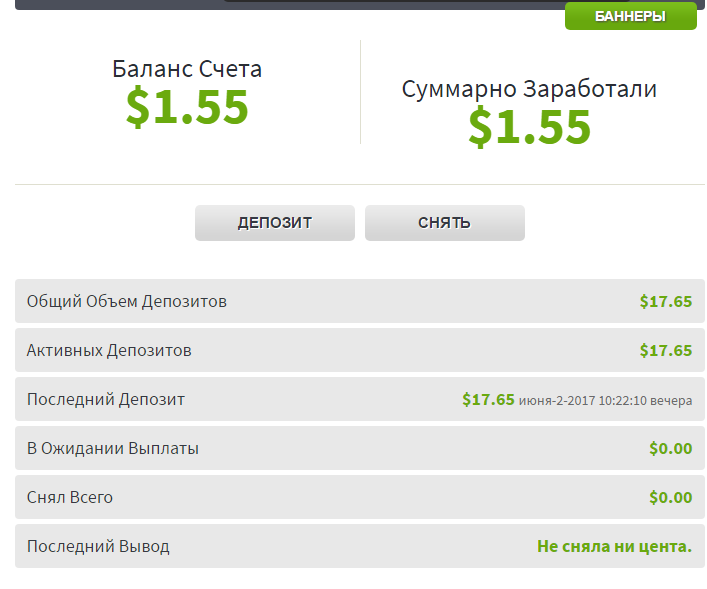Click the июня-2-2017 last deposit timestamp
The height and width of the screenshot is (589, 707).
(x=605, y=400)
